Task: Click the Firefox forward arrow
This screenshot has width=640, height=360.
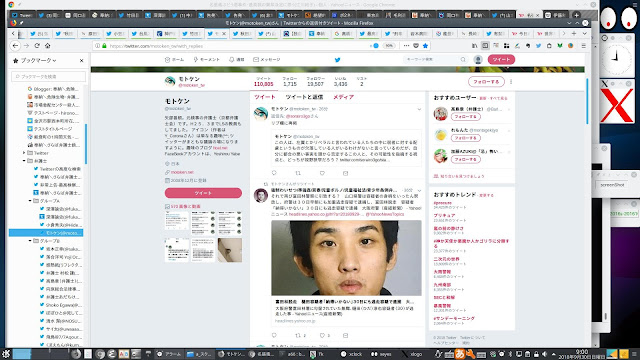Action: click(x=27, y=46)
